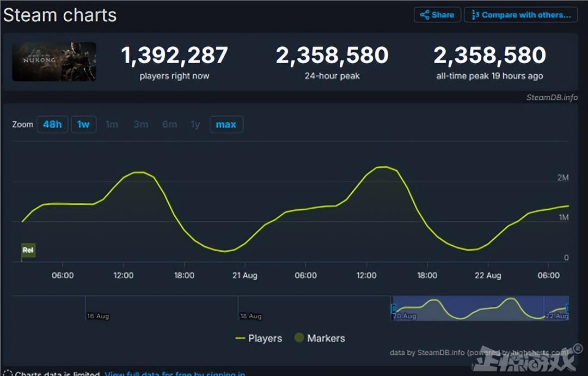Toggle the Markers series in legend
This screenshot has width=588, height=376.
[320, 338]
